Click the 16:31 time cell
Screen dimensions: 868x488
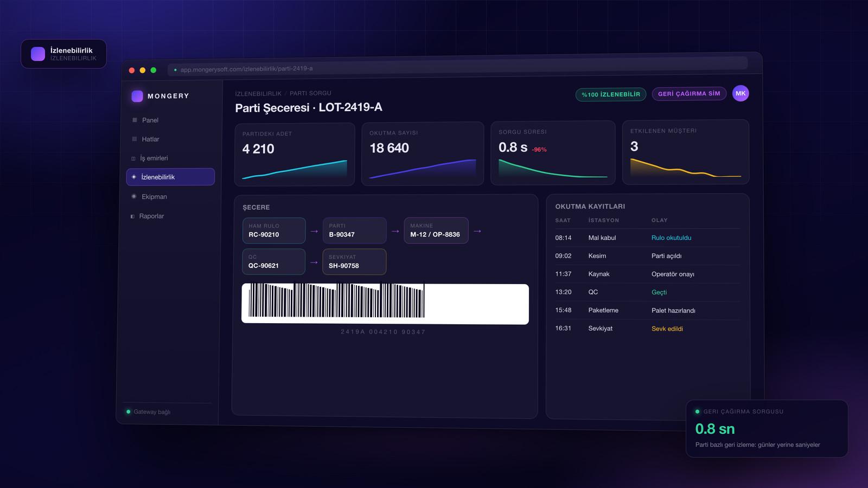click(x=563, y=328)
